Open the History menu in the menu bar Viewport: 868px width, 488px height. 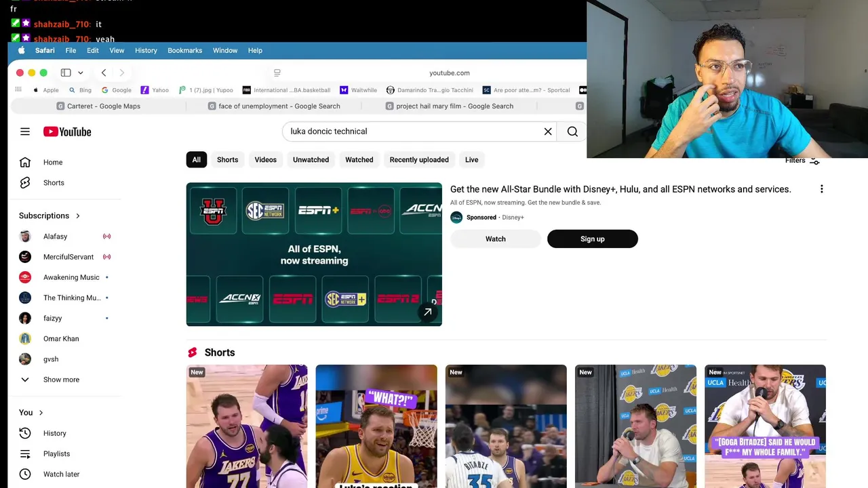(146, 50)
